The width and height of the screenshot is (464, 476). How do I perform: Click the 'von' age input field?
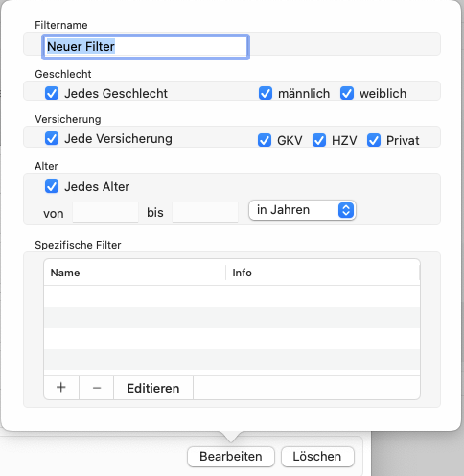click(x=105, y=212)
